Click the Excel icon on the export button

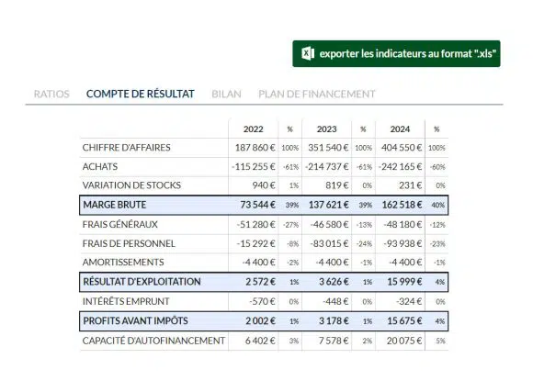pyautogui.click(x=308, y=53)
